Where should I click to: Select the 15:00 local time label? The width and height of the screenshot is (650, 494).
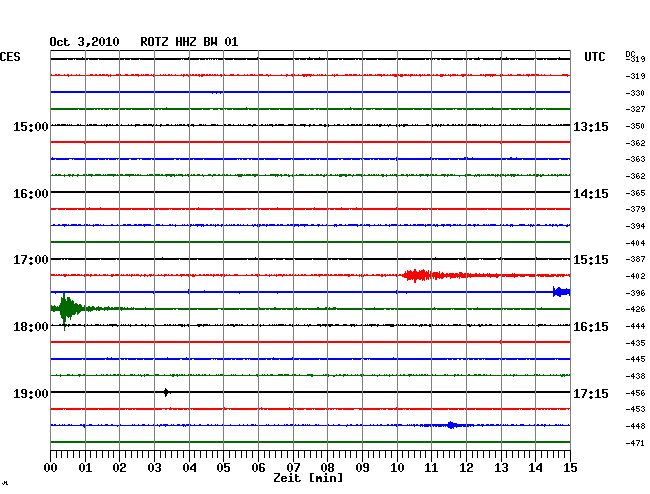click(x=31, y=126)
